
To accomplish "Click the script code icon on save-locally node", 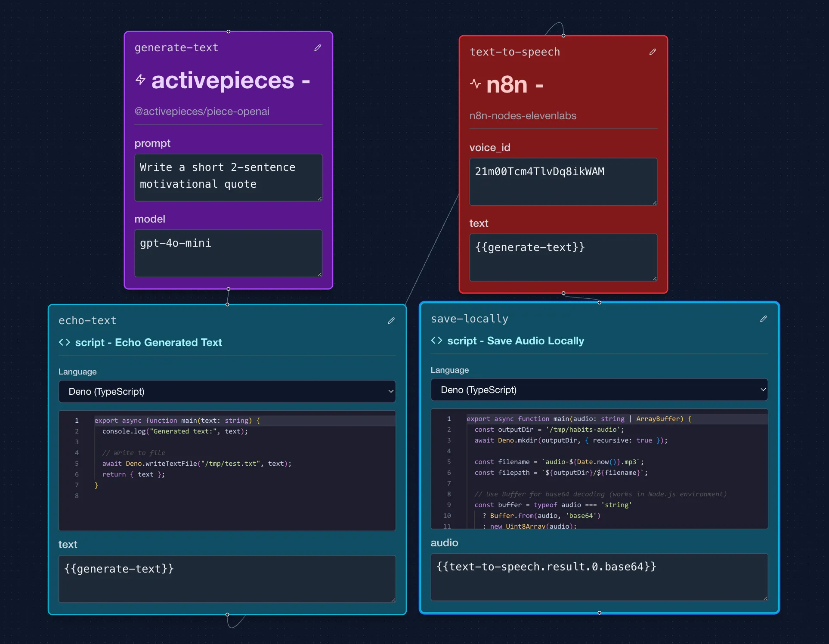I will pos(437,340).
